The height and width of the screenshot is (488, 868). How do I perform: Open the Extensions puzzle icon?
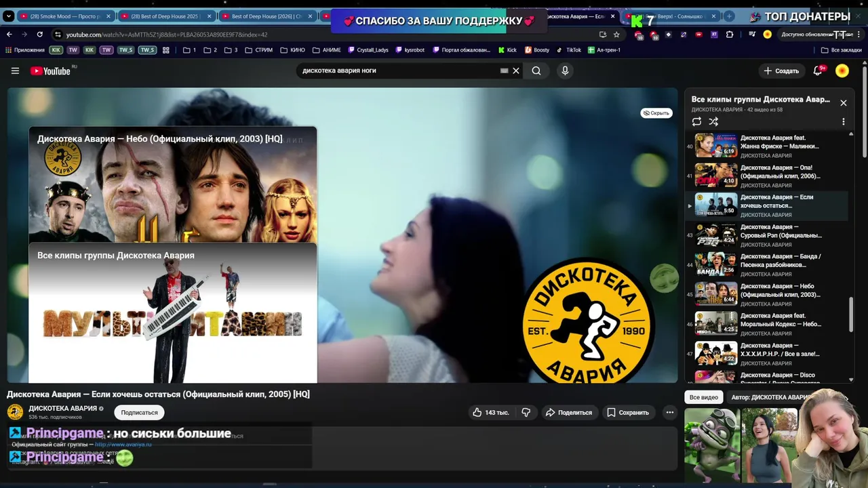[730, 34]
